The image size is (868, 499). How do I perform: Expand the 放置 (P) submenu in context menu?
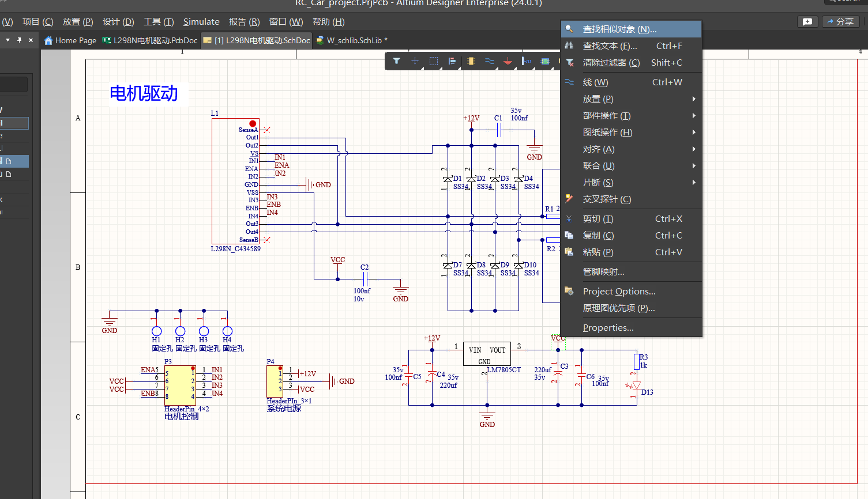(x=631, y=99)
